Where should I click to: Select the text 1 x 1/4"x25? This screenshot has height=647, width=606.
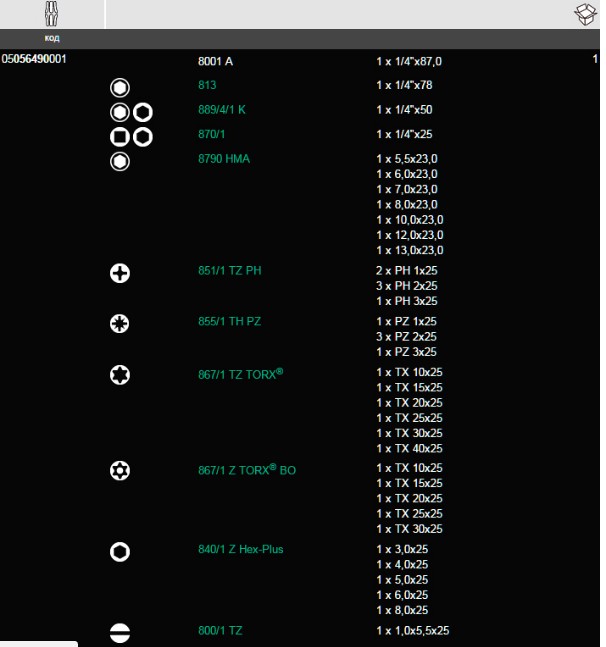[x=404, y=134]
